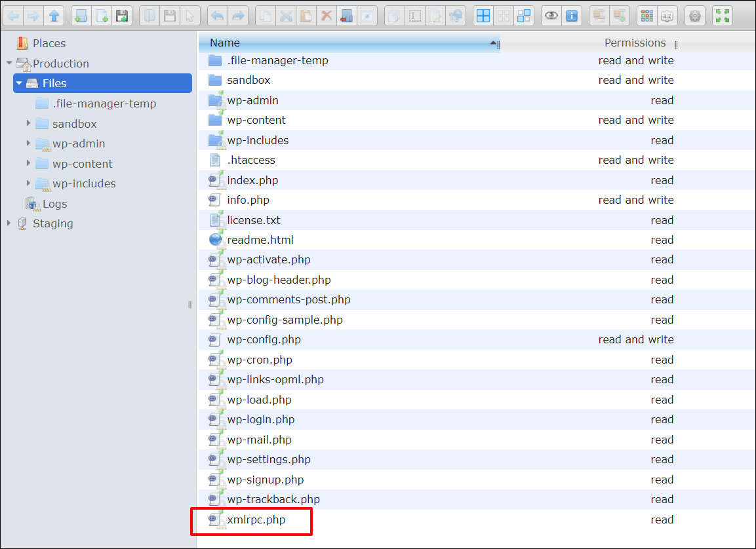
Task: Select all items with the blue grid icon
Action: click(x=483, y=16)
